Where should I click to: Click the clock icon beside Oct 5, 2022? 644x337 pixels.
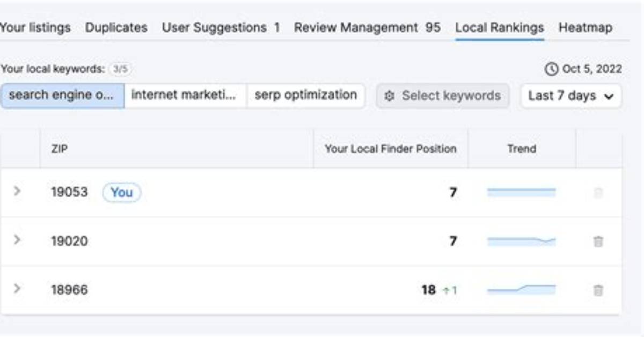pyautogui.click(x=551, y=69)
